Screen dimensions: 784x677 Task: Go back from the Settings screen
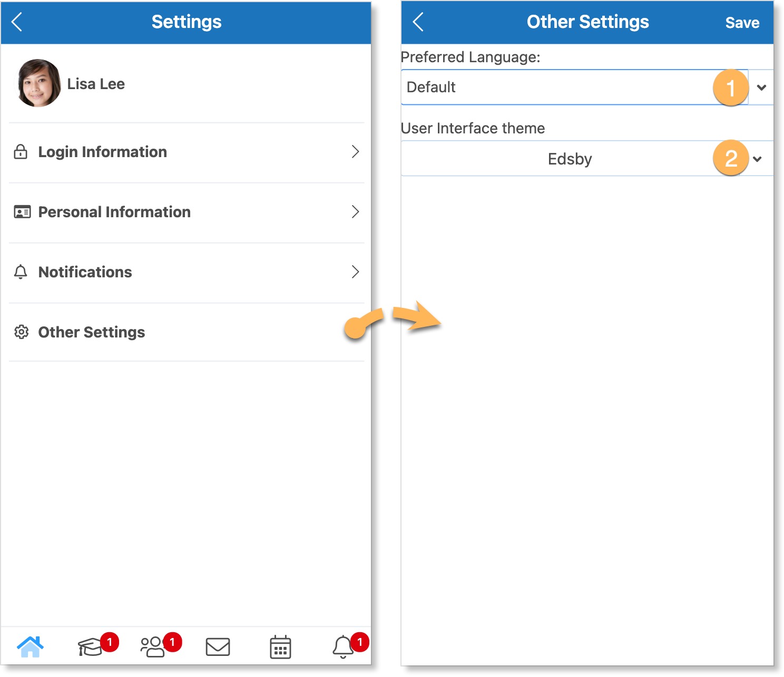click(17, 22)
